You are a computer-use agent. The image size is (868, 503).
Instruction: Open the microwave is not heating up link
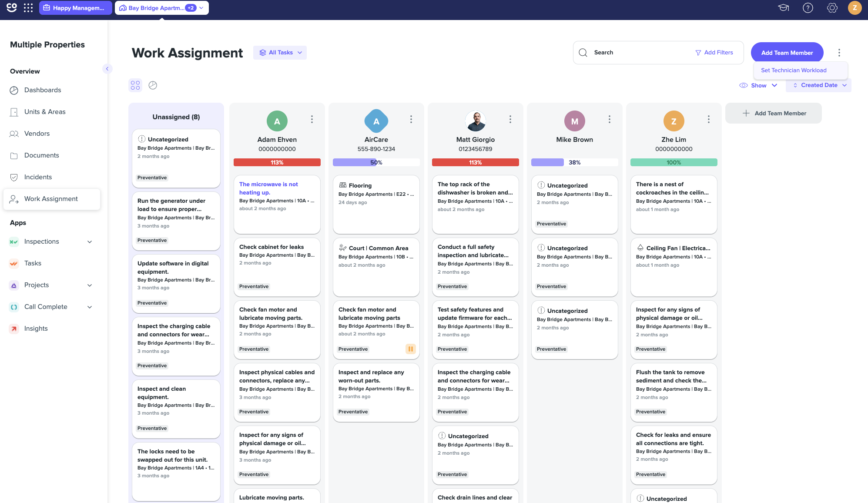tap(268, 188)
